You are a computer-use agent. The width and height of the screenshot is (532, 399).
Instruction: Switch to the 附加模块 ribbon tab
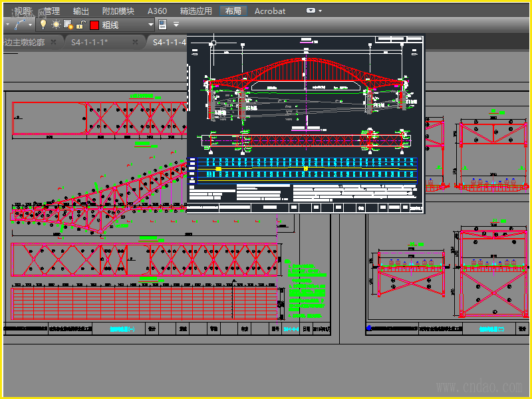118,11
